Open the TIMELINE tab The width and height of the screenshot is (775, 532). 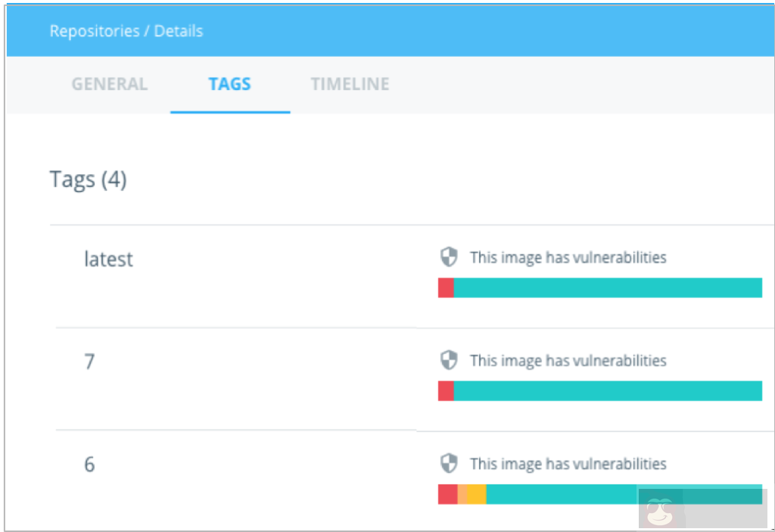[350, 84]
